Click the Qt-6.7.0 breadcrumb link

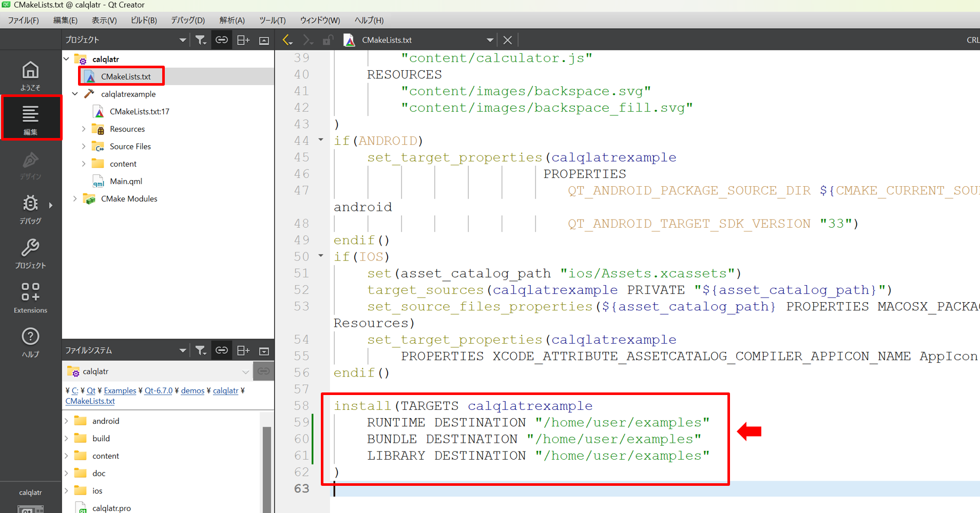pyautogui.click(x=158, y=390)
